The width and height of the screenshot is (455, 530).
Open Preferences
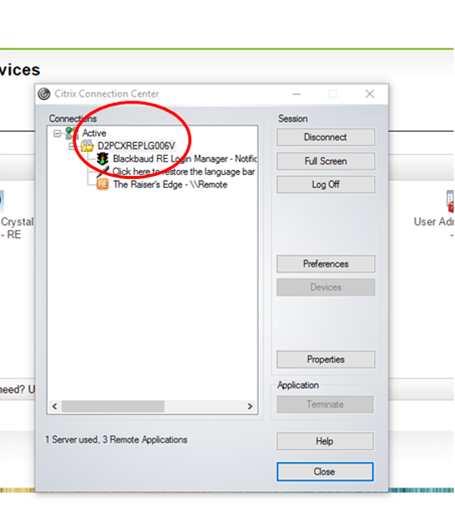(326, 264)
